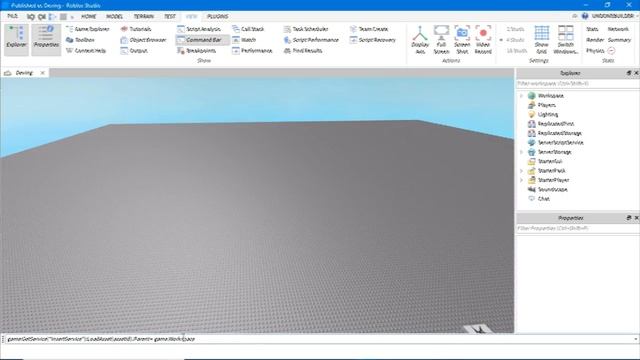
Task: Toggle the Stats overlay
Action: pyautogui.click(x=592, y=29)
